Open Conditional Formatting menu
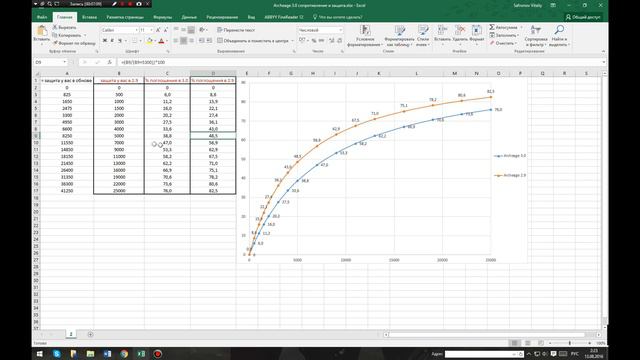Screen dimensions: 640x360 (x=365, y=36)
